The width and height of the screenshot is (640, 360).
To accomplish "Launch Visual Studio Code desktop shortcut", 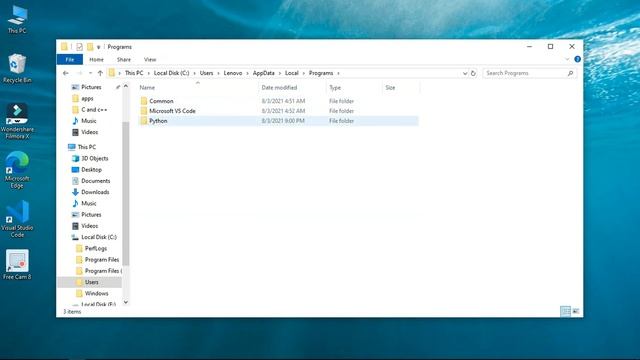I will coord(17,219).
